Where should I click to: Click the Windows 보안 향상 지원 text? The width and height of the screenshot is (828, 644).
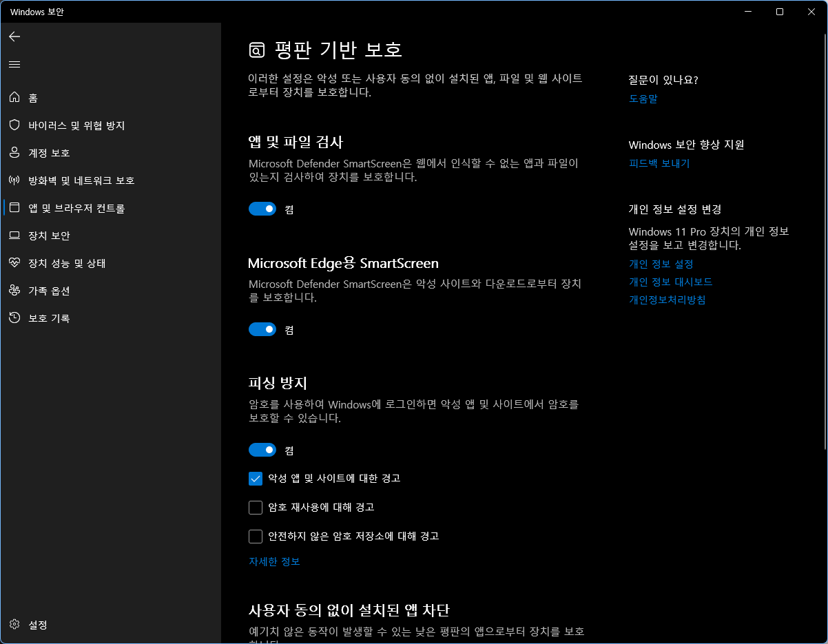[x=687, y=145]
